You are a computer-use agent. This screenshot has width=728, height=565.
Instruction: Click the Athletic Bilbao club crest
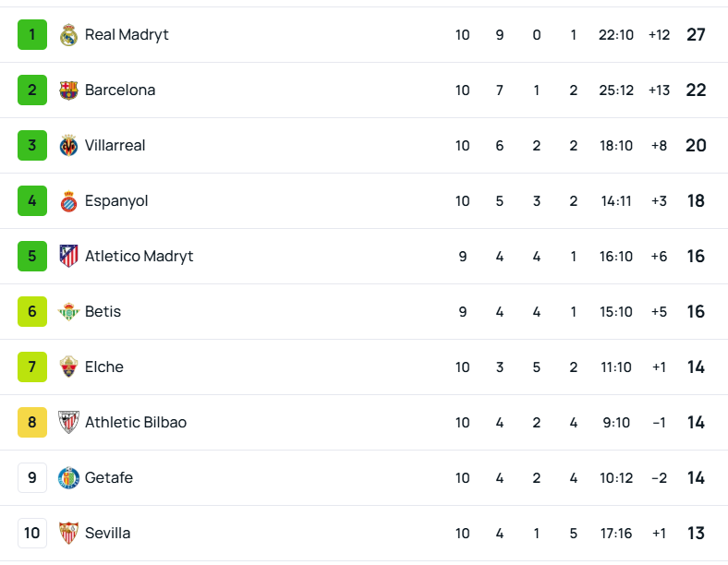click(68, 423)
